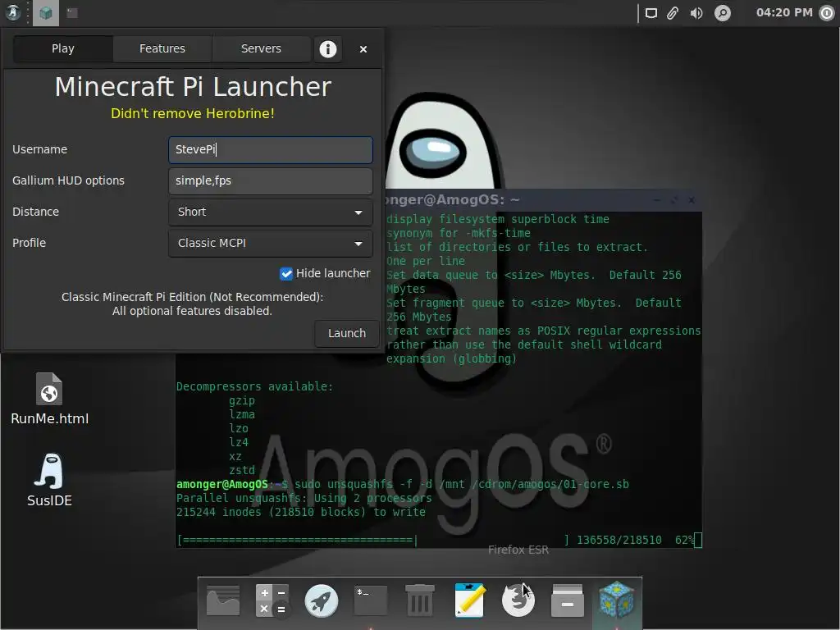Open the calculator dock icon

point(272,600)
